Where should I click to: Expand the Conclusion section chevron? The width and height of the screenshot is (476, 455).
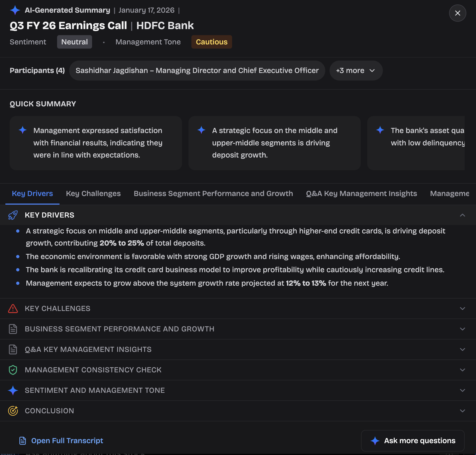462,411
